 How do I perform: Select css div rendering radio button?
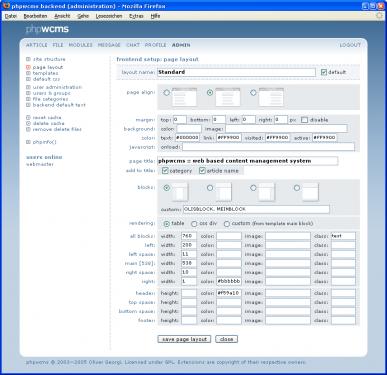tap(194, 224)
